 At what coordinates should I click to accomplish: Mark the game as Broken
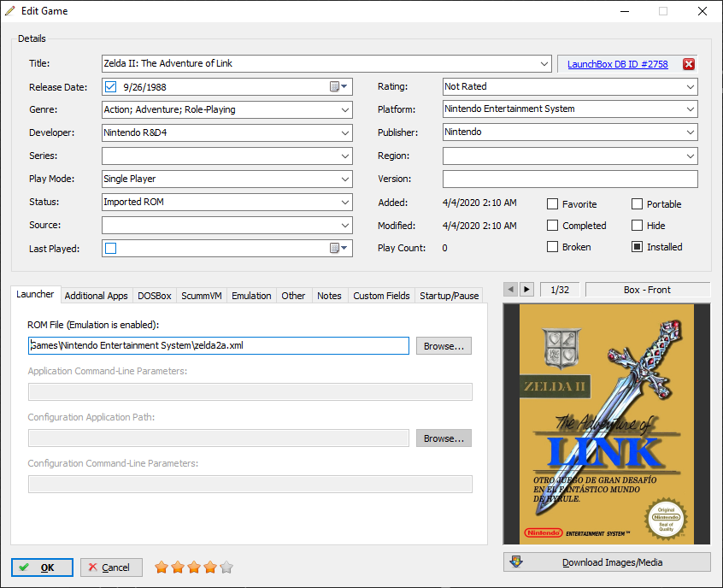552,247
